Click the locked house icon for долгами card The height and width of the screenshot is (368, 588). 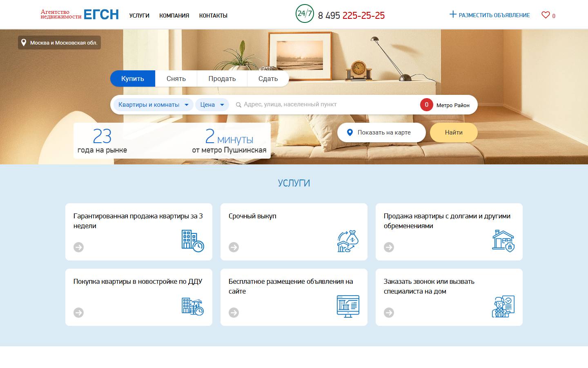[503, 241]
